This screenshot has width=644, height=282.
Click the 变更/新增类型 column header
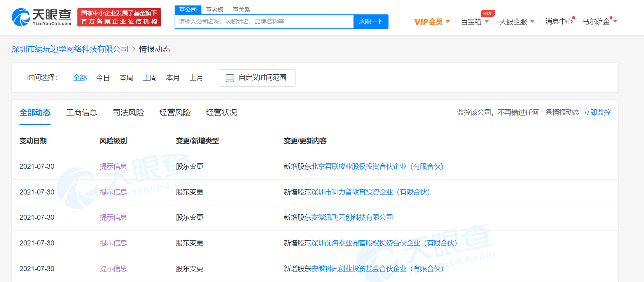point(197,141)
